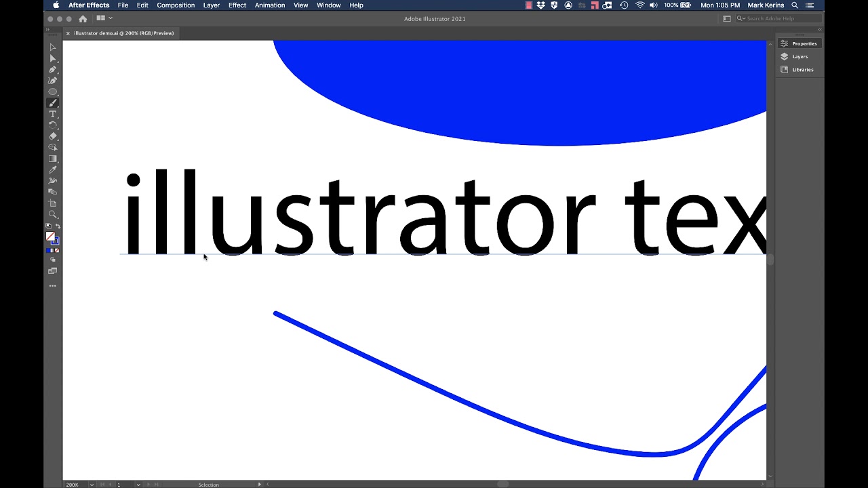Open the Edit menu
868x488 pixels.
[x=142, y=5]
